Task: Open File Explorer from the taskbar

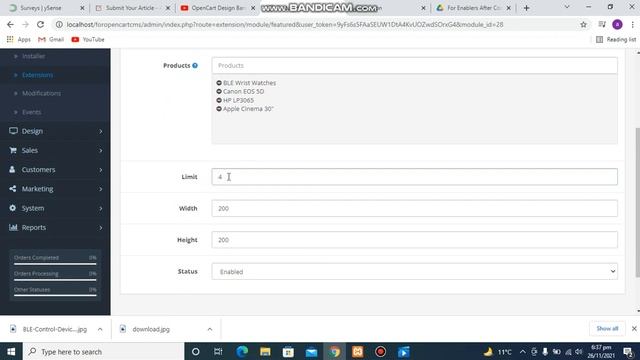Action: (265, 351)
